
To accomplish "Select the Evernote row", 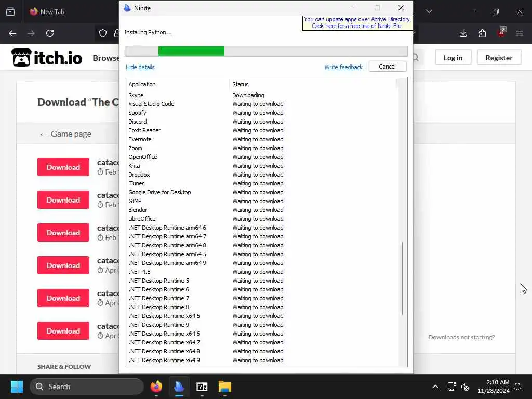I will pos(262,139).
